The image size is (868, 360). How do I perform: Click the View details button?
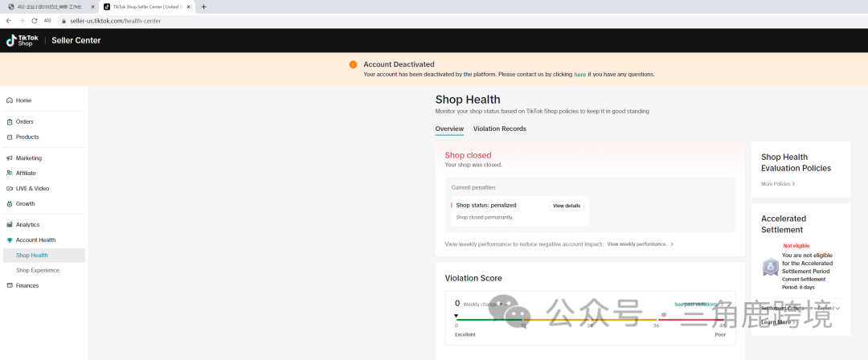tap(567, 206)
